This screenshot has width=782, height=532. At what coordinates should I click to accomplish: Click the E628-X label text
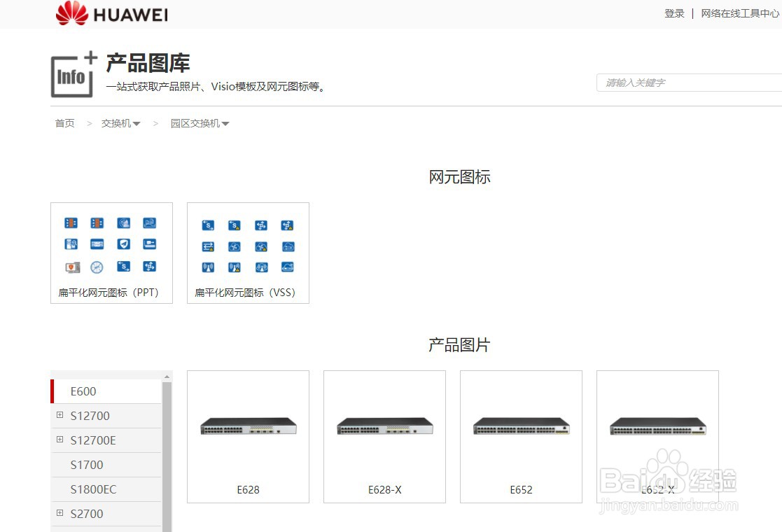(384, 489)
